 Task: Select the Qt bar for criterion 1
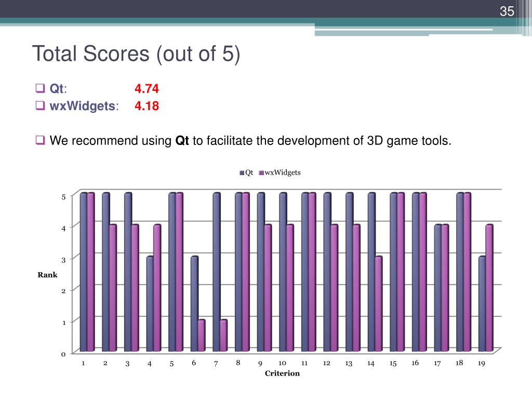[84, 272]
